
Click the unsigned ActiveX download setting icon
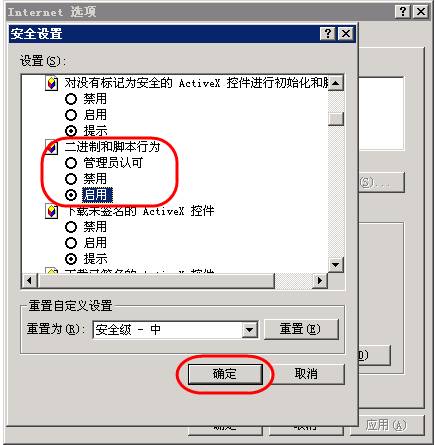pyautogui.click(x=52, y=211)
